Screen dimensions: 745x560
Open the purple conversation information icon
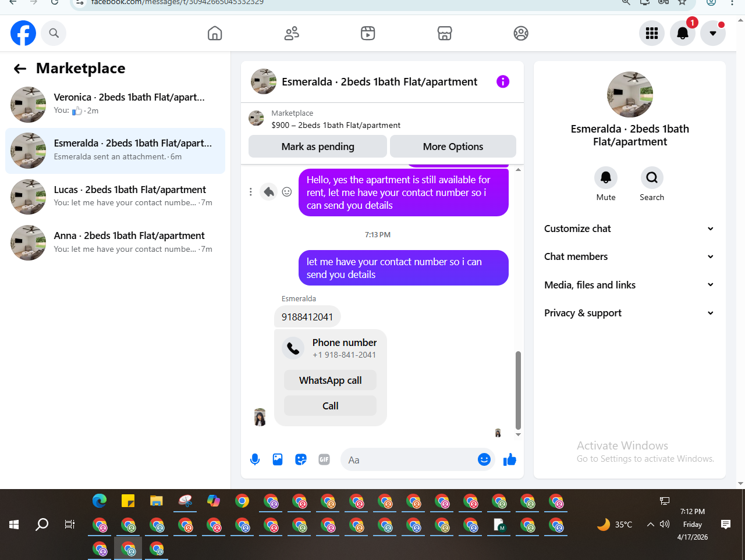pos(503,81)
